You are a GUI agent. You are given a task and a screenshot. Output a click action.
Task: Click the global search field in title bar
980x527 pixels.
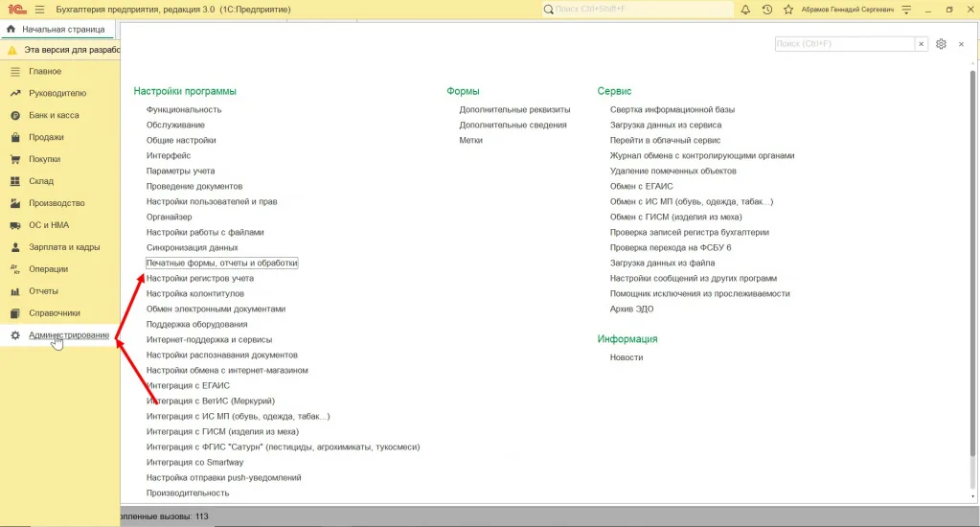coord(637,10)
